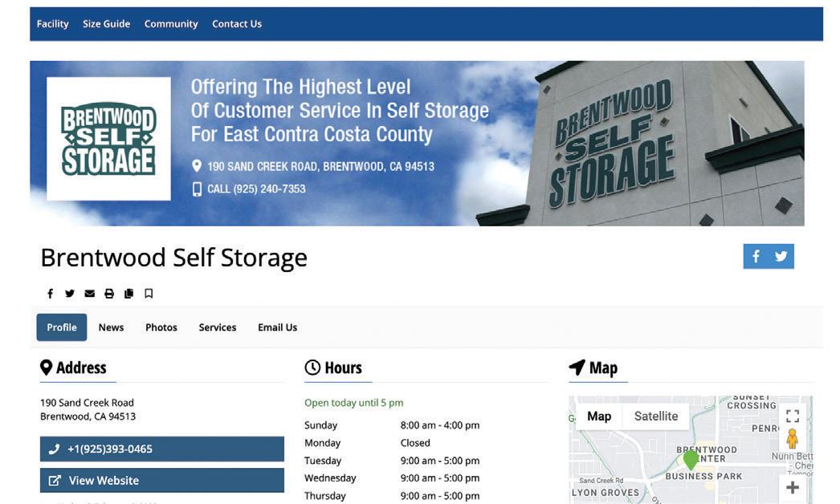Print the listing with the printer icon
This screenshot has width=840, height=504.
click(109, 294)
